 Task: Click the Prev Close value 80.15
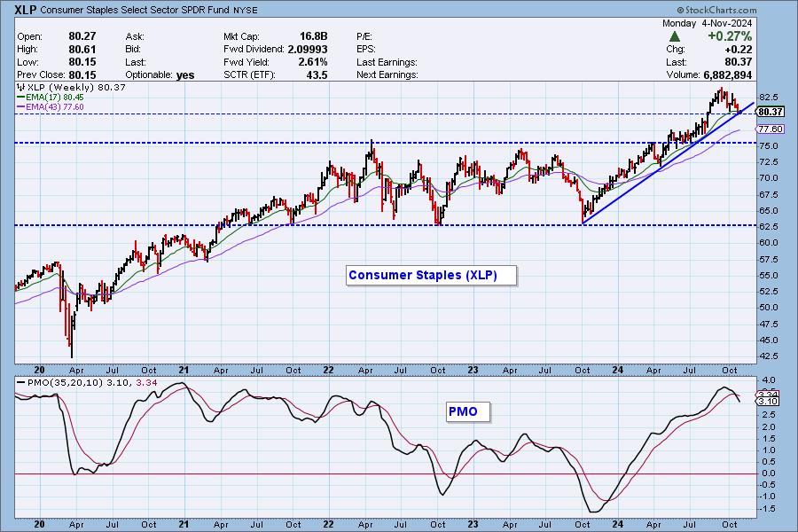coord(82,74)
